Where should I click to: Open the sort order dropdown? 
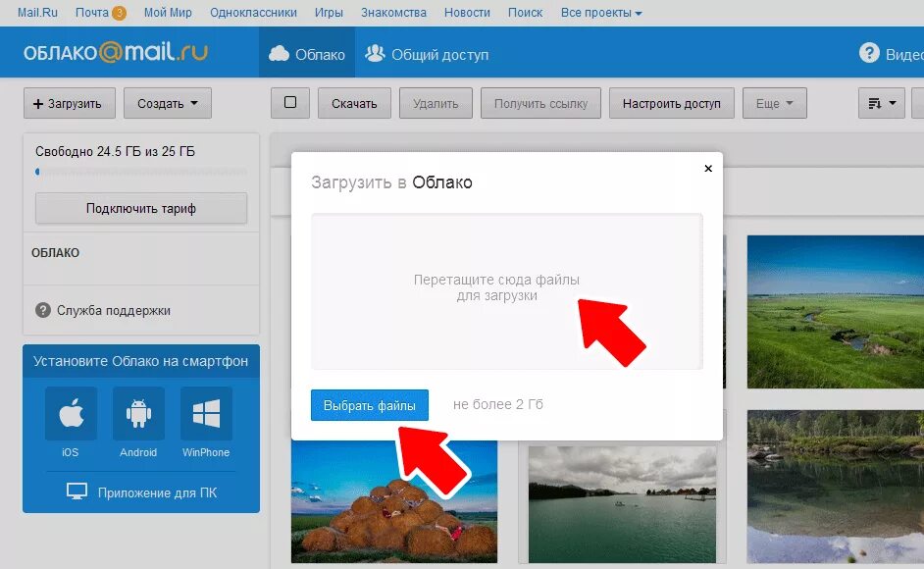(x=882, y=103)
